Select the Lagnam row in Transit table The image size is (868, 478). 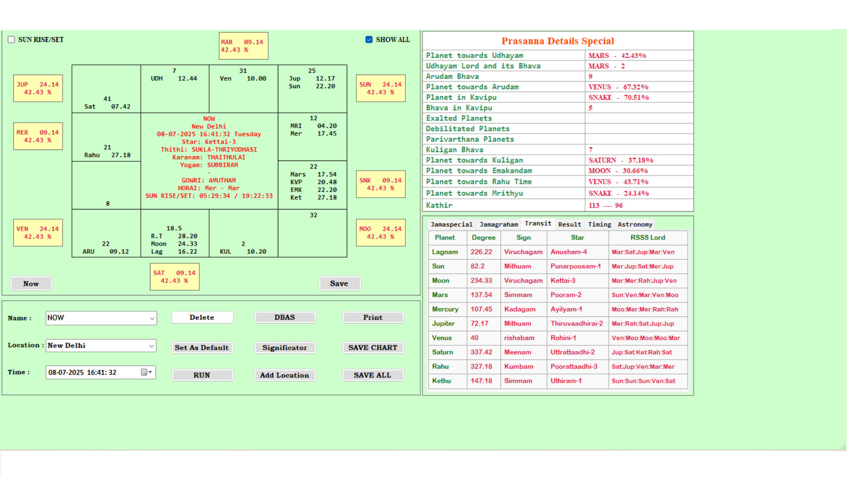[558, 252]
